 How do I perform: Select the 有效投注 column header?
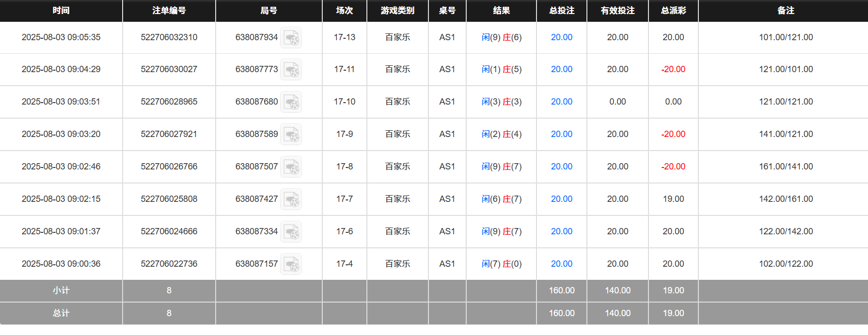(617, 11)
